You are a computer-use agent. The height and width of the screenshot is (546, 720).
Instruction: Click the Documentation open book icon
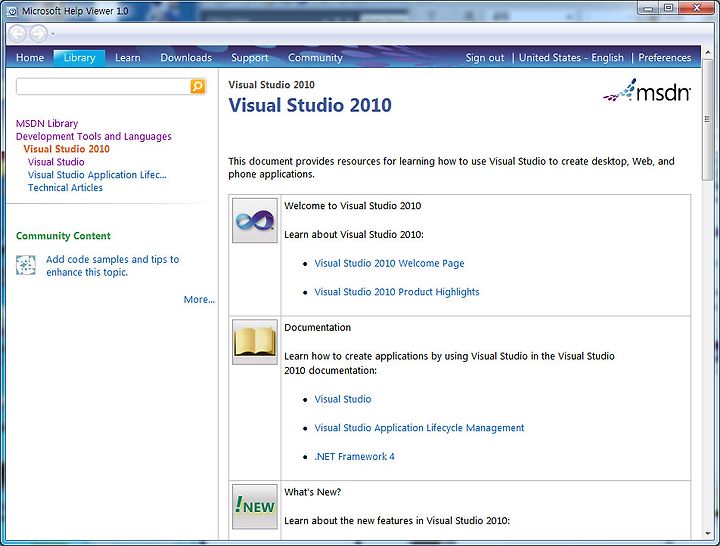[255, 342]
